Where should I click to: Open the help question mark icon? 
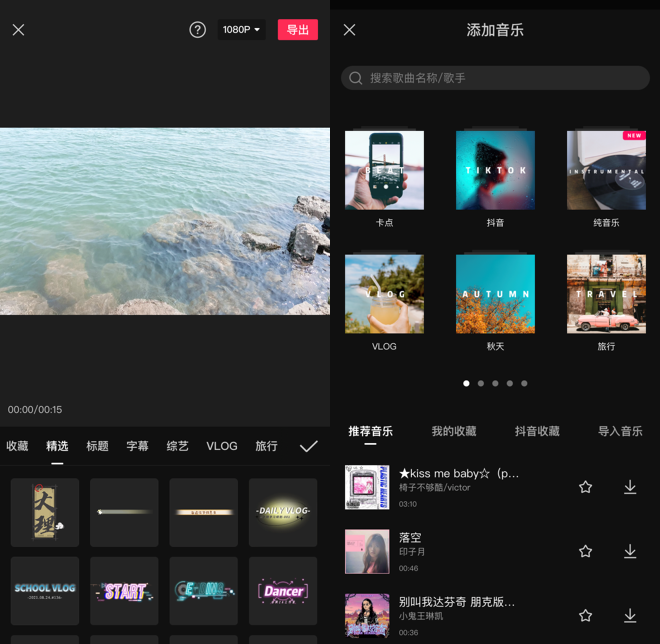point(197,30)
